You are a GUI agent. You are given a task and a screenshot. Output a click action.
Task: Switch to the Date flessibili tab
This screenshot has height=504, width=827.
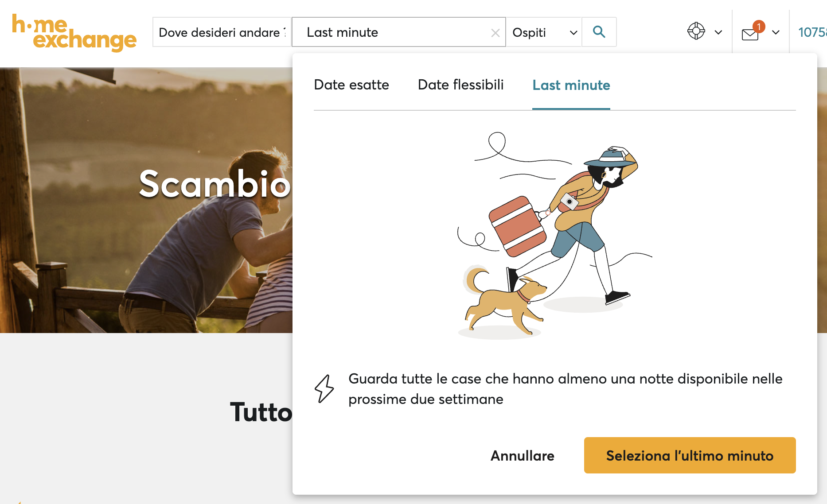coord(460,85)
